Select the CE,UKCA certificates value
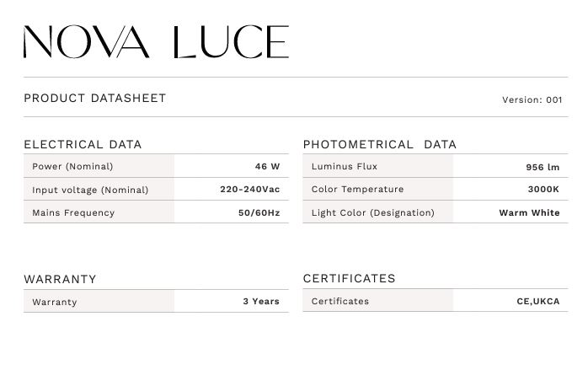588x370 pixels. tap(538, 302)
